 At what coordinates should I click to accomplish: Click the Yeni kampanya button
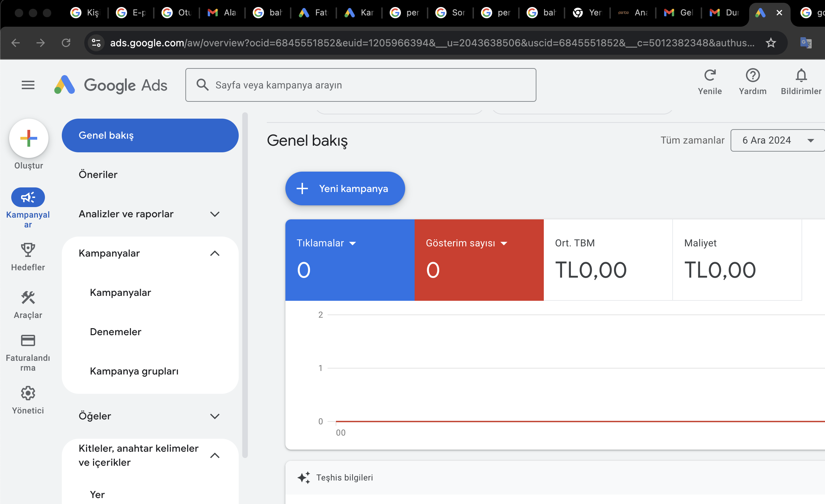345,188
